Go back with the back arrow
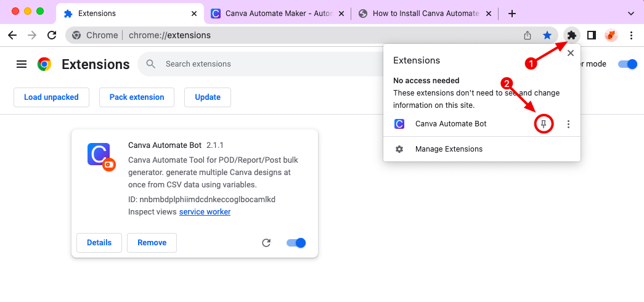 tap(12, 35)
